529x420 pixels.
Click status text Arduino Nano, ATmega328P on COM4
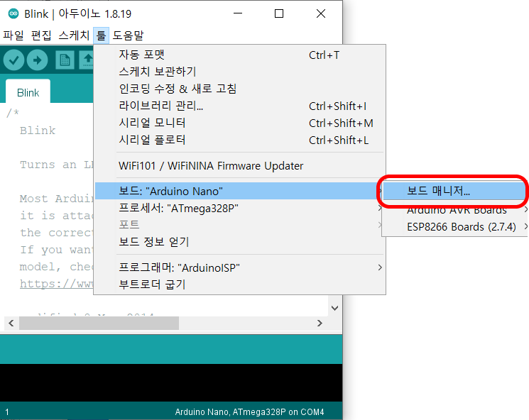249,412
